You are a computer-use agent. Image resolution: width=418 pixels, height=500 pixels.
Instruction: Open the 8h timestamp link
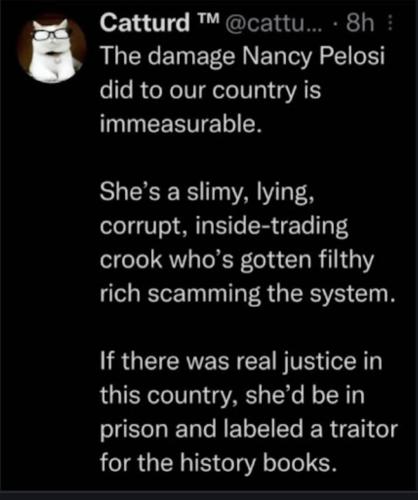coord(360,23)
